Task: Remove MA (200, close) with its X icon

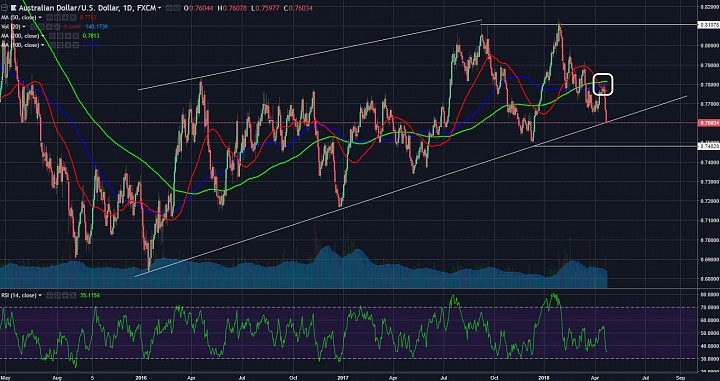Action: tap(76, 36)
